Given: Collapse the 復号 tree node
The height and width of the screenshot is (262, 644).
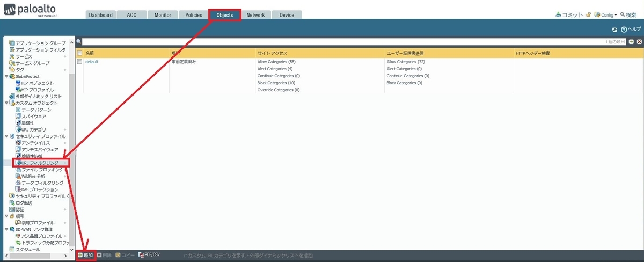Looking at the screenshot, I should (x=6, y=216).
